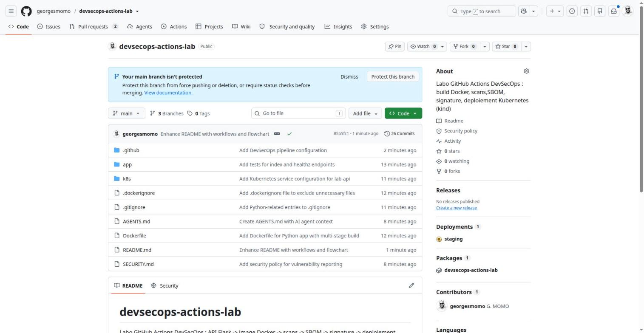View the 26 Commits history
The width and height of the screenshot is (644, 333).
tap(399, 134)
